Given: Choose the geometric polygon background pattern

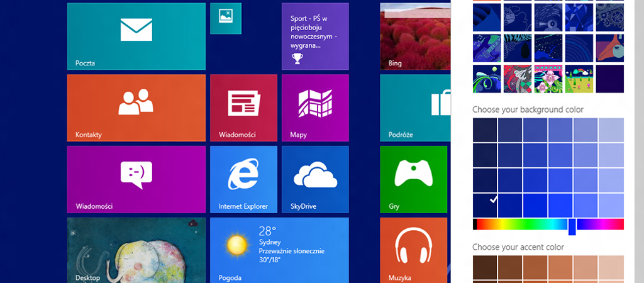Looking at the screenshot, I should tap(579, 17).
